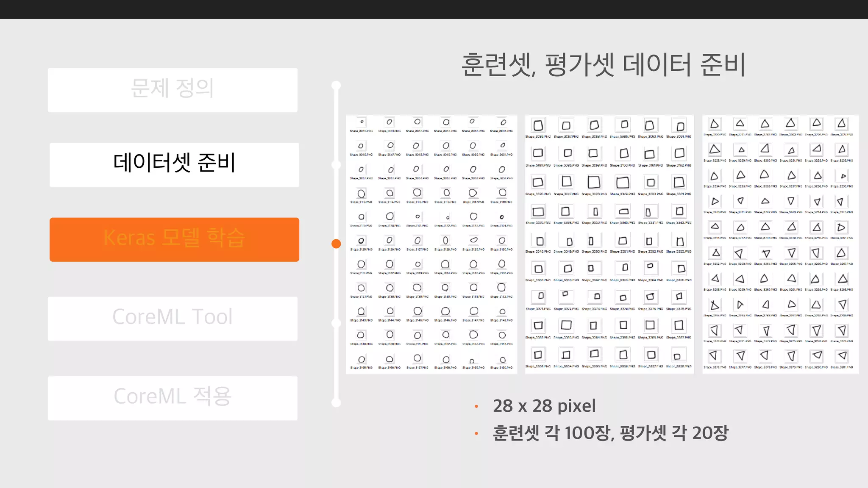Click square thumbnail Shape_3102.PNG
The image size is (868, 488).
(x=679, y=154)
